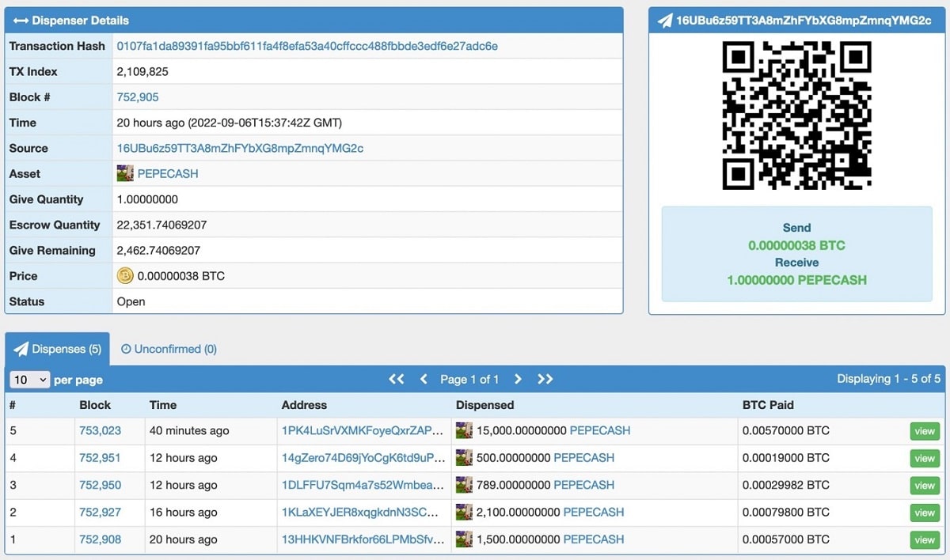Viewport: 950px width, 560px height.
Task: Click view button for 0.00019000 BTC row
Action: tap(925, 458)
